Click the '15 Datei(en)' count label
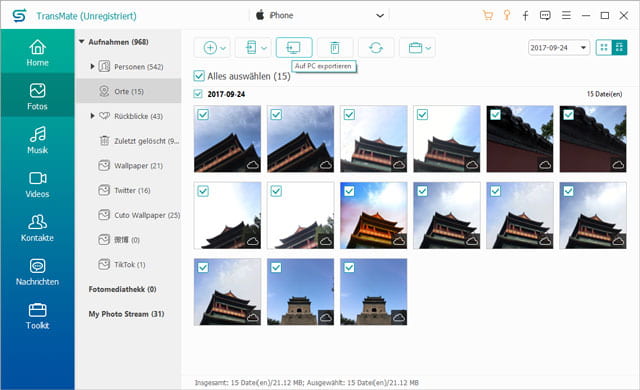 604,94
